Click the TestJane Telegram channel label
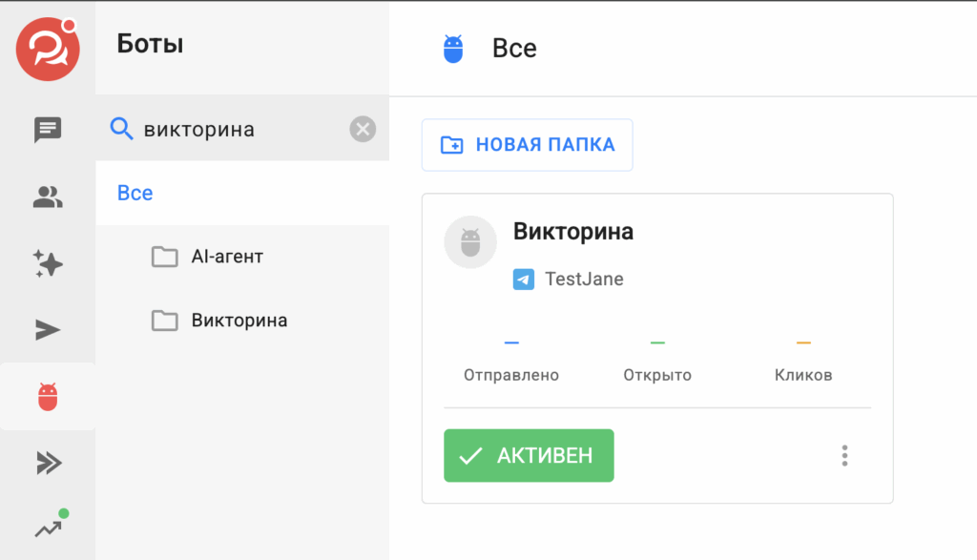977x560 pixels. pos(583,280)
